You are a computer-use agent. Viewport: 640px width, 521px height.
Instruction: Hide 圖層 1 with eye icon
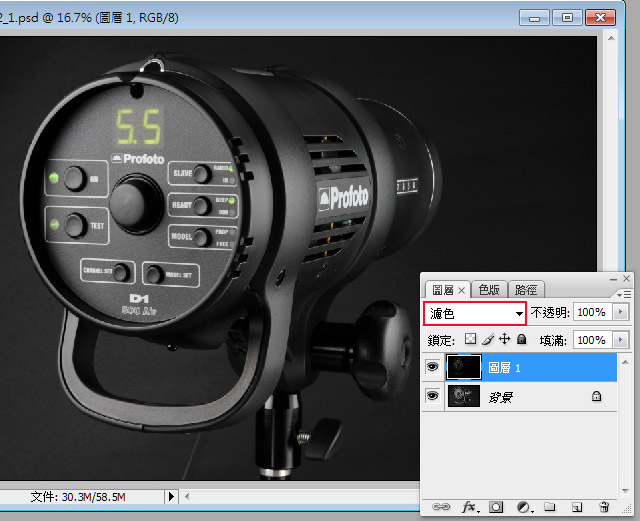pos(433,367)
